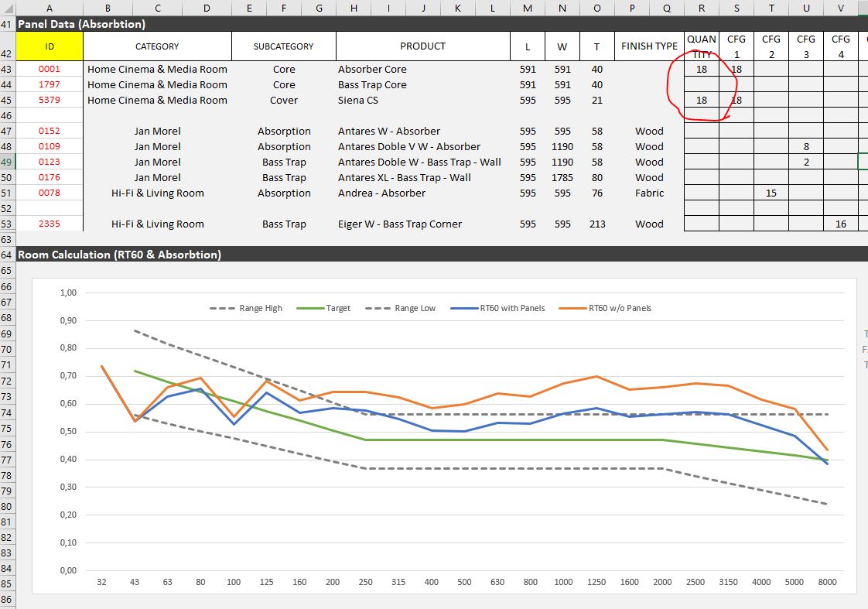Select thickness cell 213
The image size is (868, 609).
pyautogui.click(x=597, y=224)
